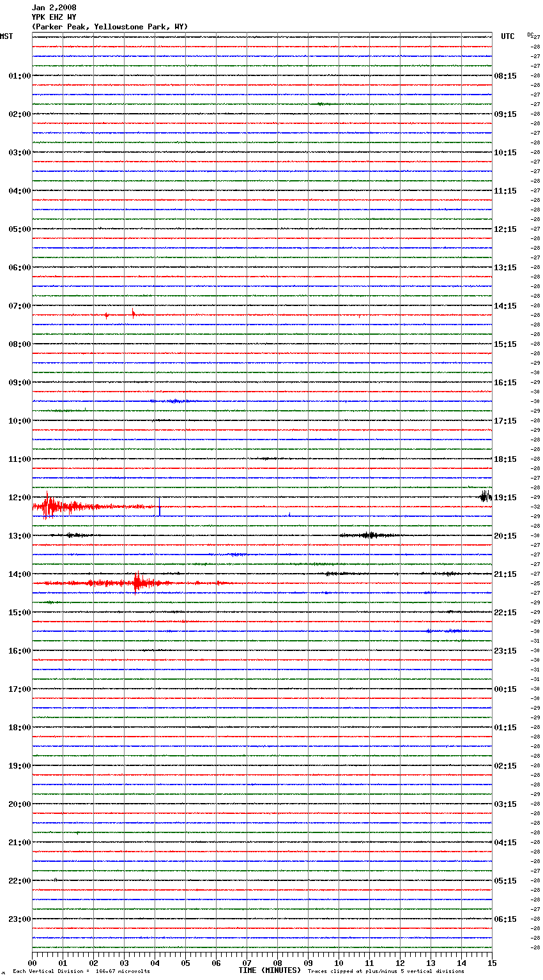Select the "18:00" MST time label
Screen dimensions: 543x980
(19, 728)
